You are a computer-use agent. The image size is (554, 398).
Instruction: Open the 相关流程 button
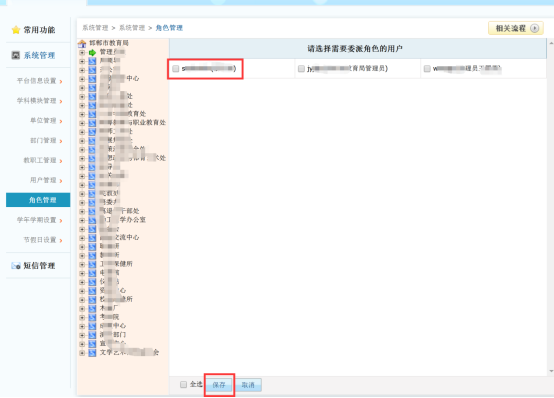coord(516,28)
